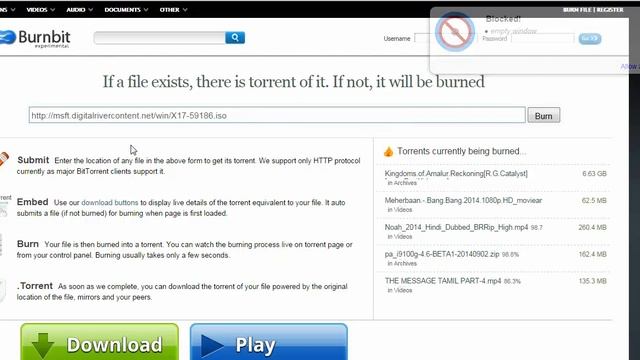Open the Videos dropdown menu

[40, 9]
